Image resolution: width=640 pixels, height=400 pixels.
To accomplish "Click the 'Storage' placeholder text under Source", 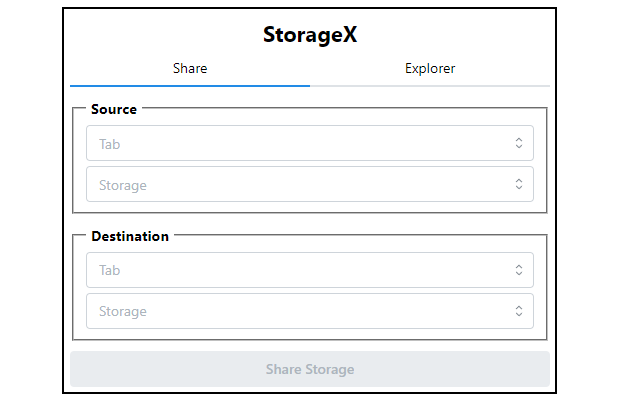I will 123,185.
